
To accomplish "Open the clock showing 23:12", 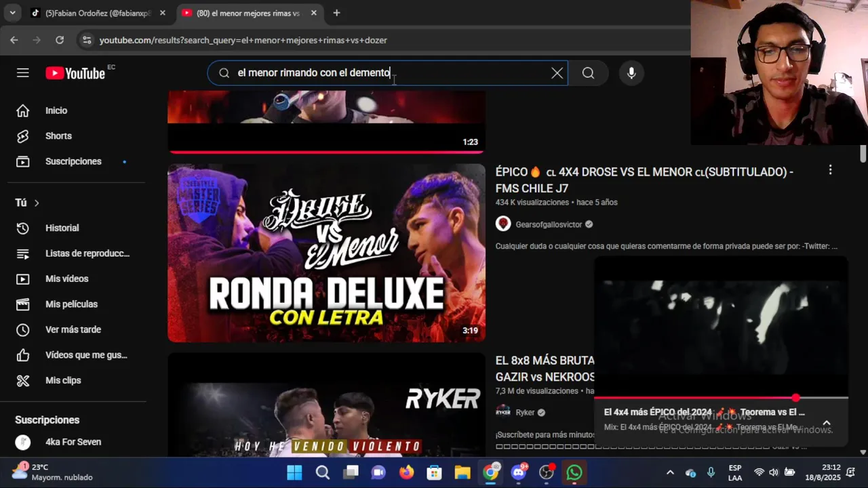I will (x=823, y=472).
